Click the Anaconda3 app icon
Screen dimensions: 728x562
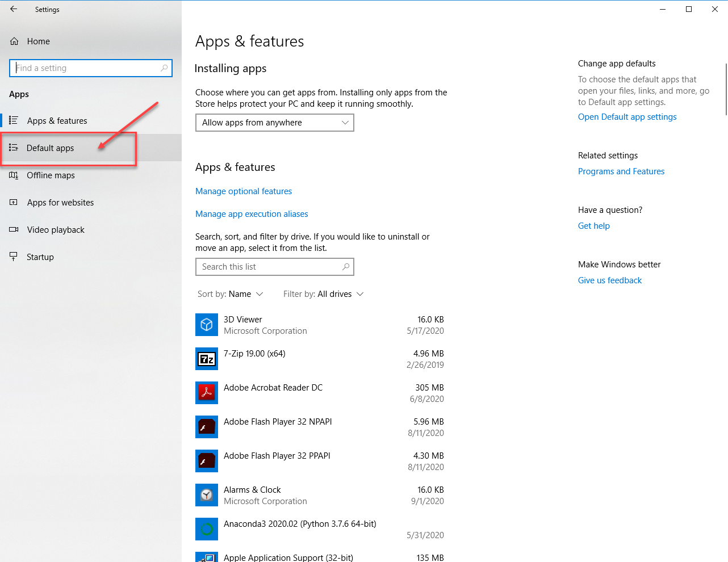207,529
